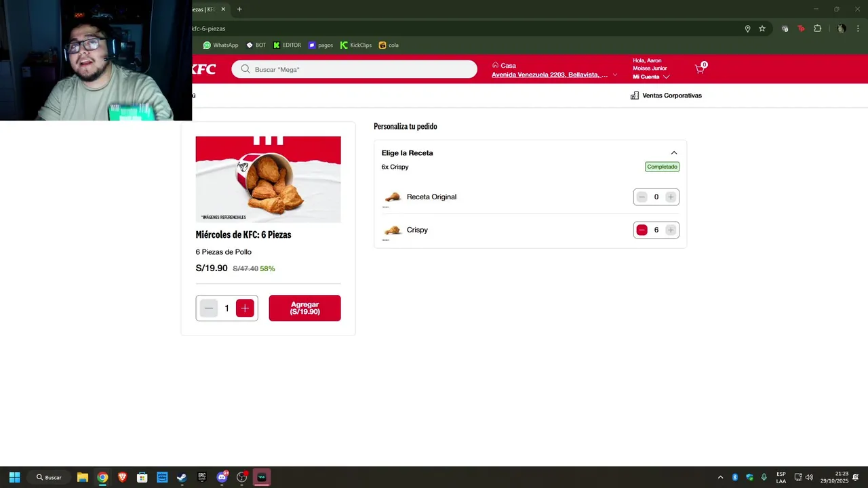Open Microsoft Store from taskbar

coord(142,477)
